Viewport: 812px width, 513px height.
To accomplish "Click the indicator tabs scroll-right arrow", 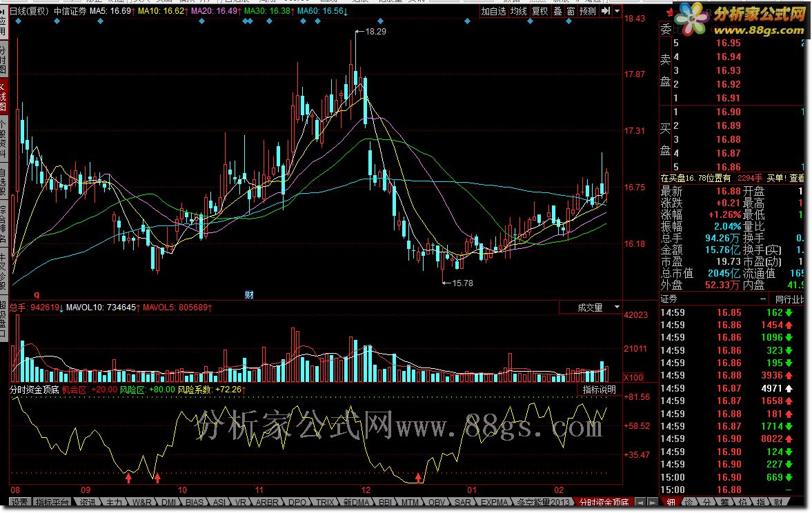I will click(653, 503).
